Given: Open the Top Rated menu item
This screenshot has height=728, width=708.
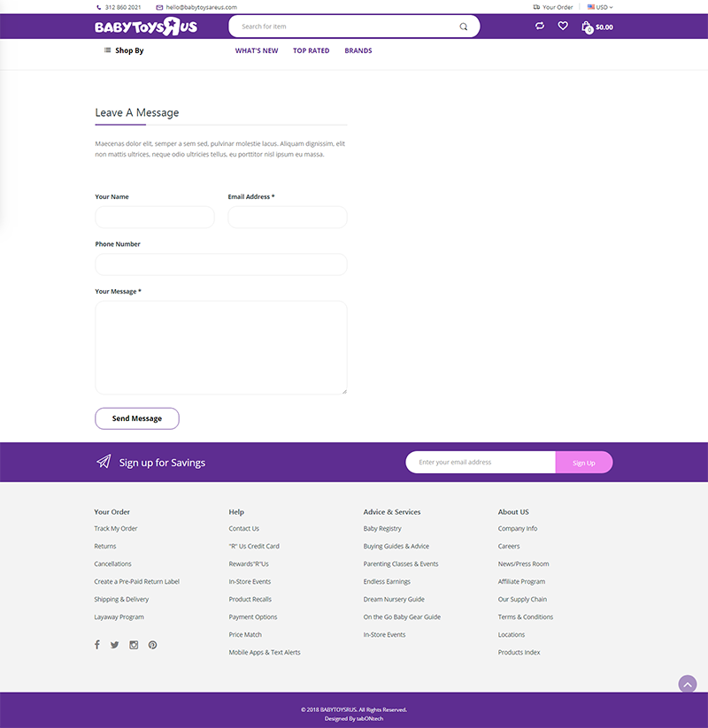Looking at the screenshot, I should tap(312, 50).
